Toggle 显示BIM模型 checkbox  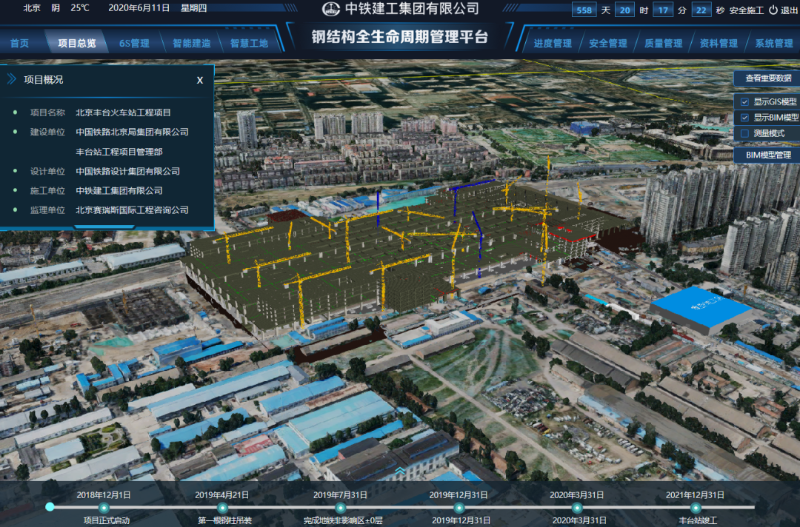pyautogui.click(x=744, y=118)
